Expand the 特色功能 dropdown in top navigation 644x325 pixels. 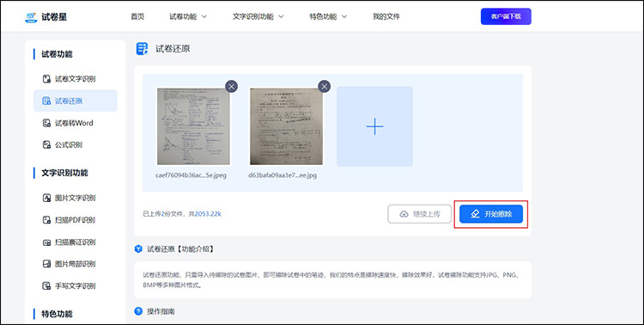click(328, 17)
